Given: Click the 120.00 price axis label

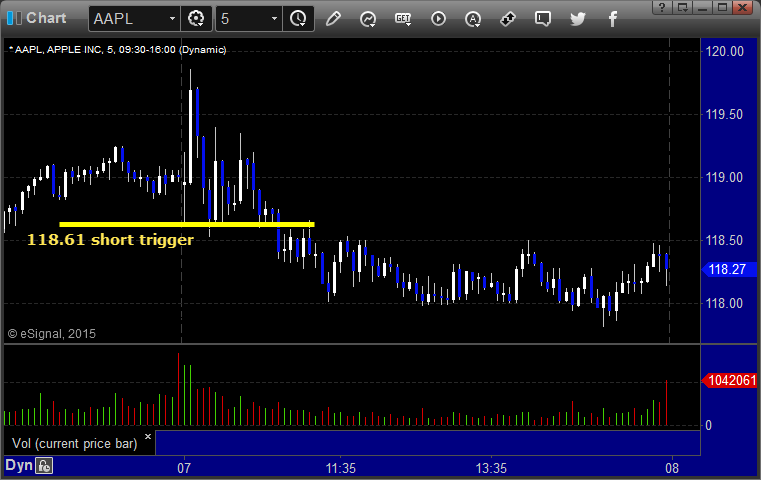Looking at the screenshot, I should (725, 51).
